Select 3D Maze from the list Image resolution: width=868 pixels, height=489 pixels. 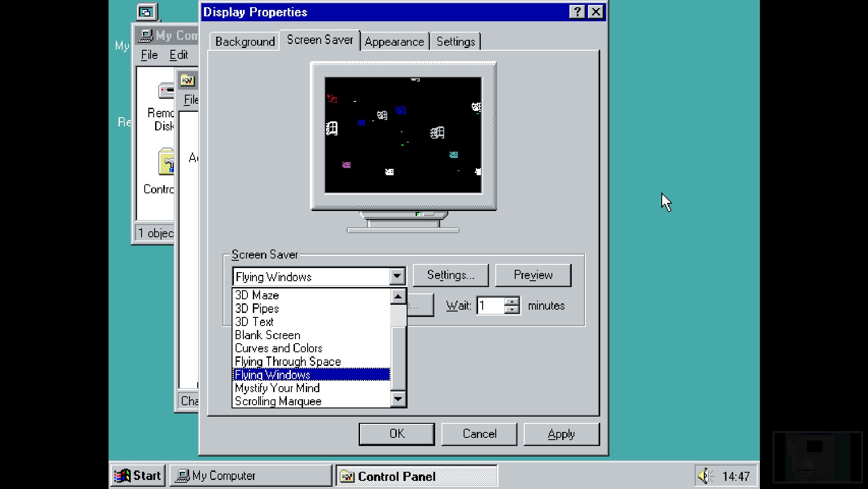[311, 295]
